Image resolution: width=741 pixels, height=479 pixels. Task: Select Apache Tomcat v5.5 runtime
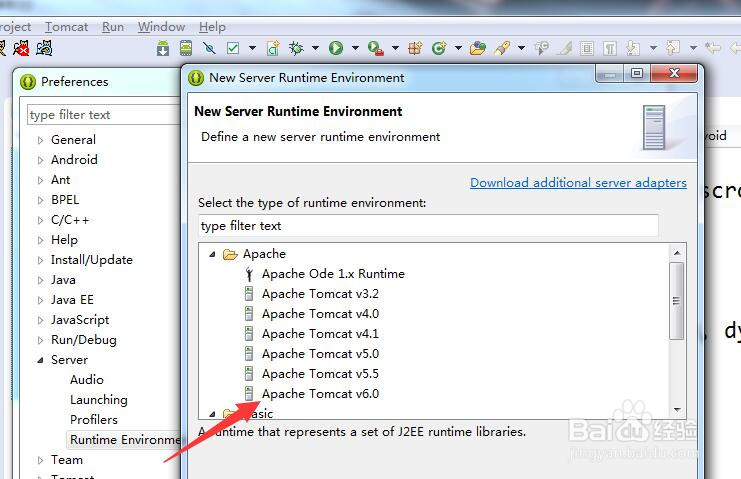pos(320,374)
